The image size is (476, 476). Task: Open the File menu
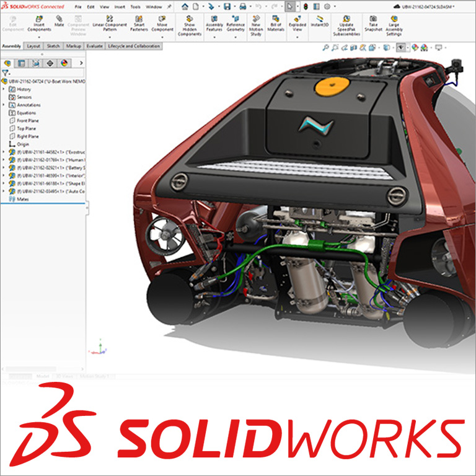pos(78,7)
